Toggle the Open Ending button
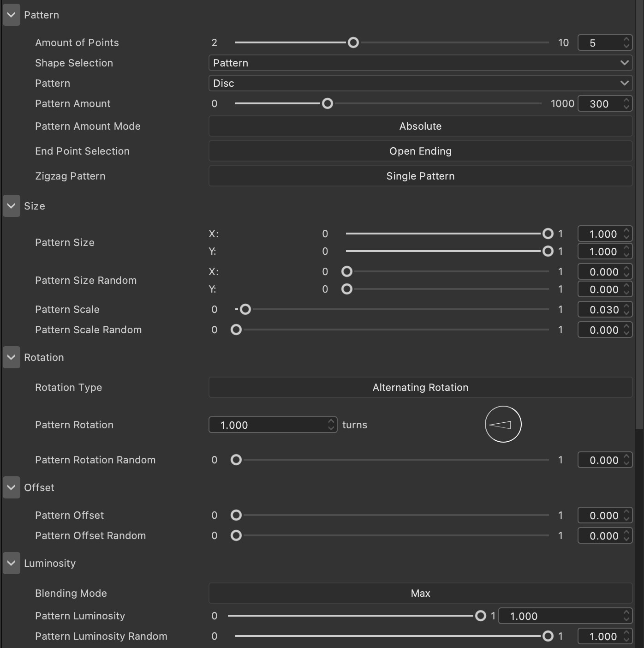The height and width of the screenshot is (648, 644). tap(420, 151)
